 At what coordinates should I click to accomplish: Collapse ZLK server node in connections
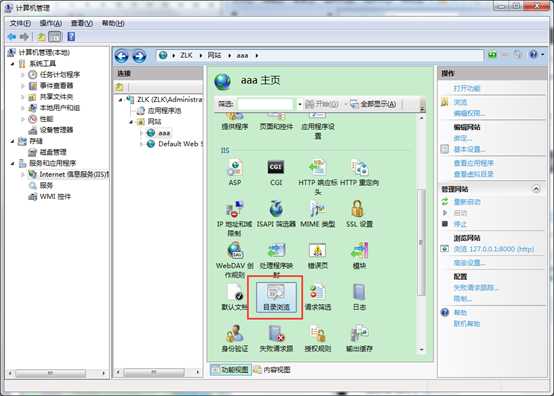pos(120,100)
